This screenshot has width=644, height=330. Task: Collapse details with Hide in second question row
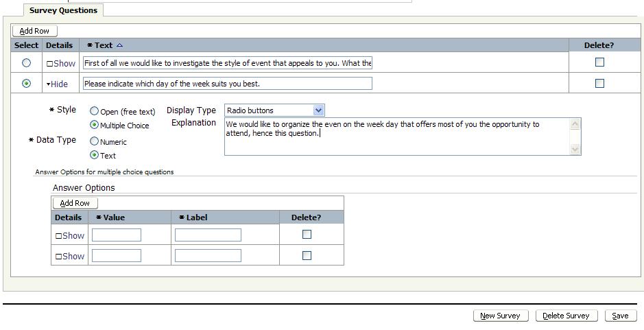[58, 84]
